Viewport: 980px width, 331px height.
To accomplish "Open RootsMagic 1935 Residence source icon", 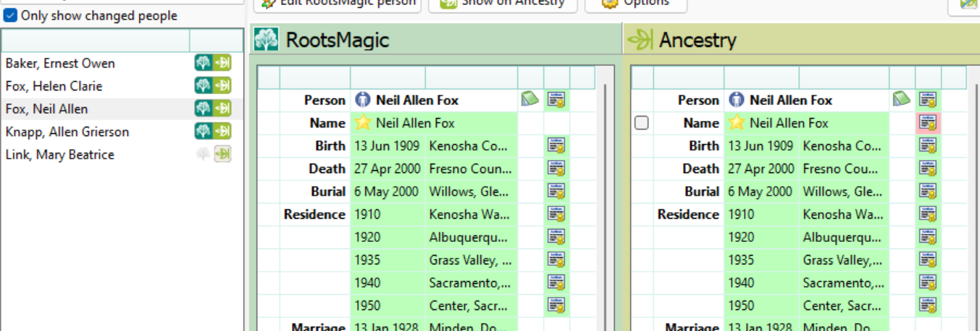I will point(556,260).
